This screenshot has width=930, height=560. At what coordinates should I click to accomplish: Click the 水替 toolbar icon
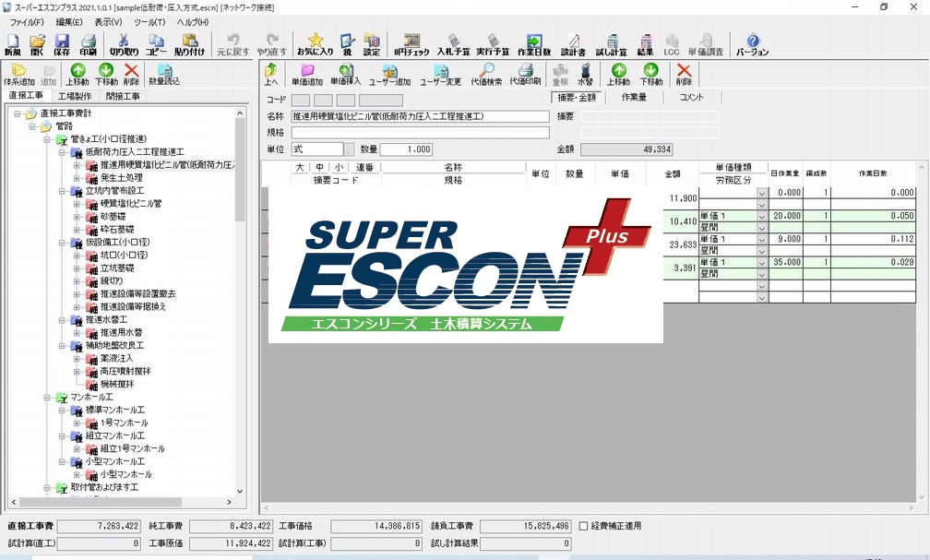coord(585,76)
